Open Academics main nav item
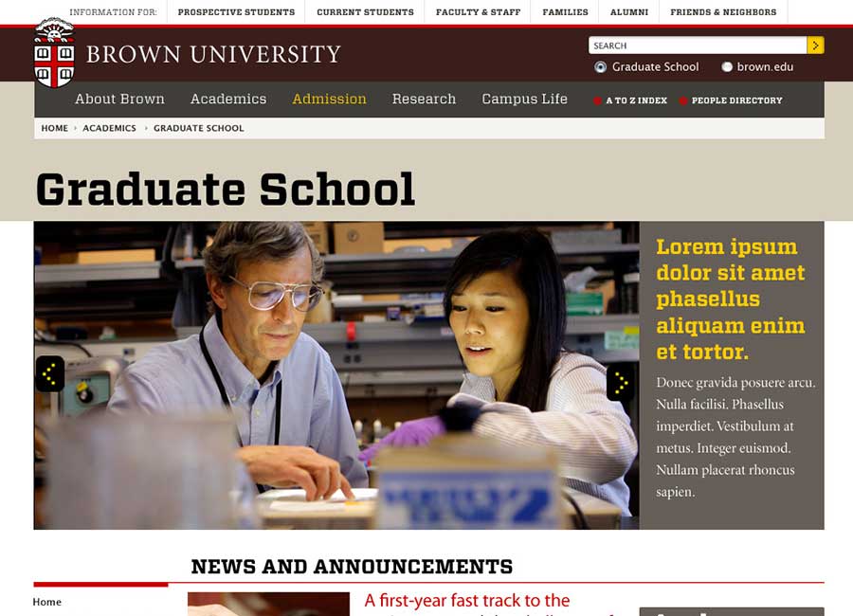Screen dimensions: 853x616 coord(228,100)
